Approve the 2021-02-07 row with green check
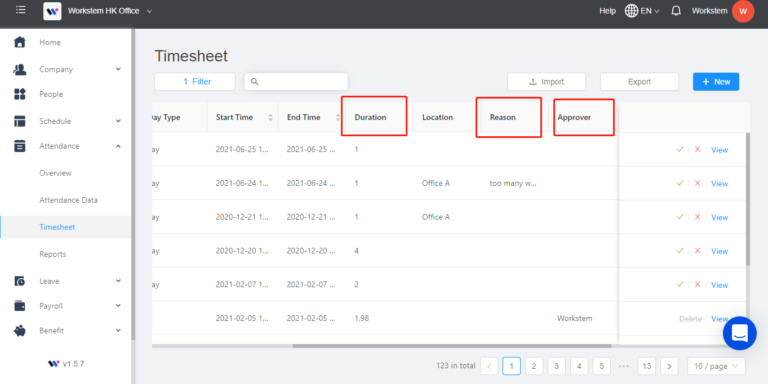 [x=679, y=285]
